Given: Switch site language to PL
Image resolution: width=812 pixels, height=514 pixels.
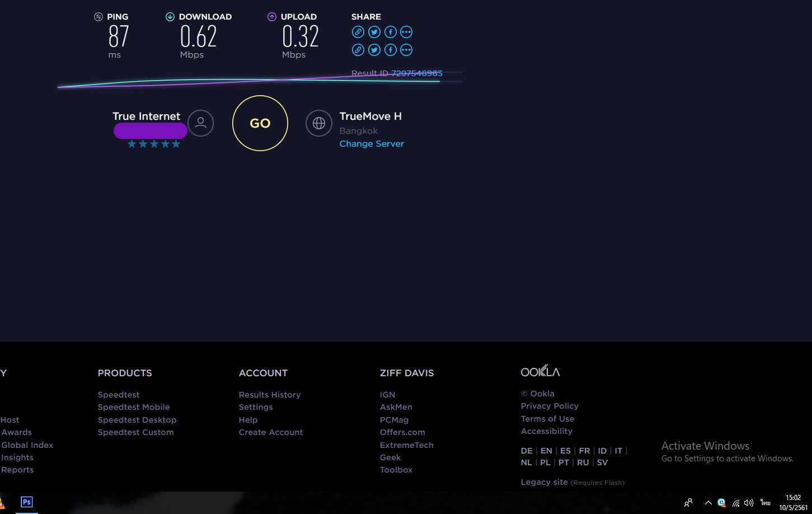Looking at the screenshot, I should click(545, 462).
